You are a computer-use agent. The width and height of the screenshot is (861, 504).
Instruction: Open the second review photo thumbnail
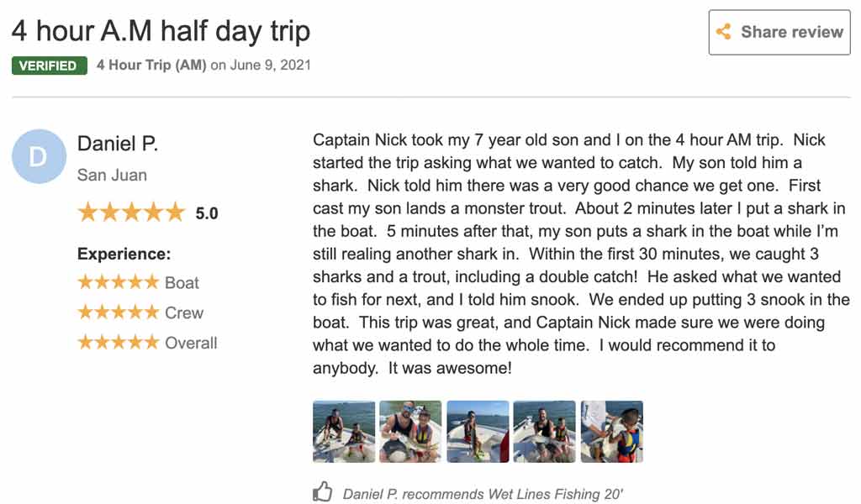410,432
